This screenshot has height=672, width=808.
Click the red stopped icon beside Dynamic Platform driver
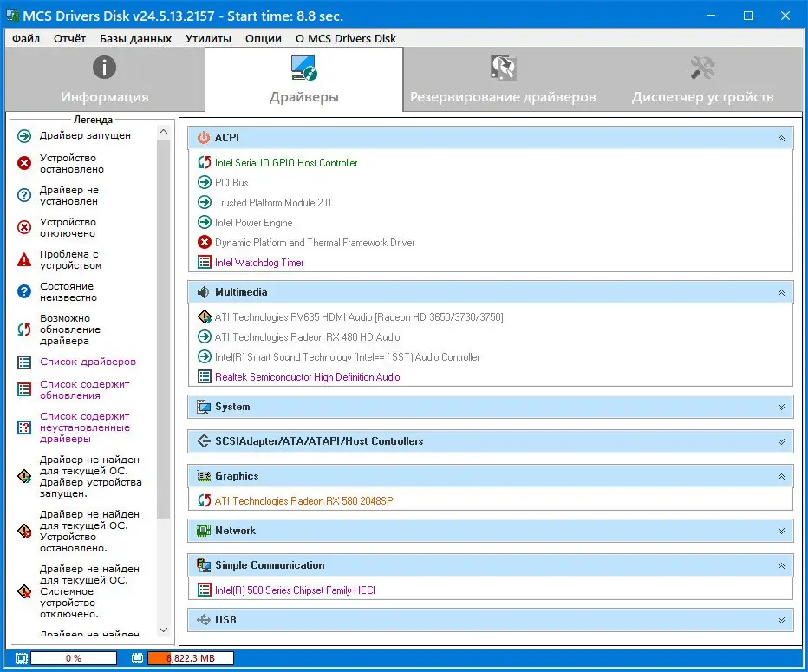[205, 242]
